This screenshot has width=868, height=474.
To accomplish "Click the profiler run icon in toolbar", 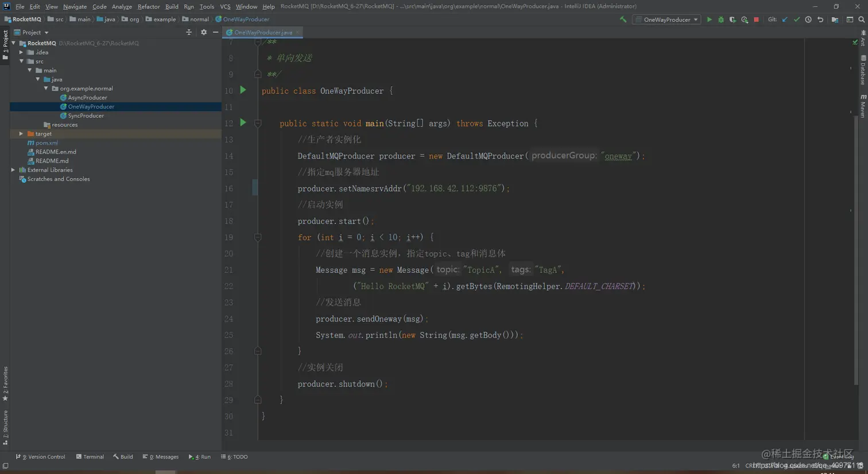I will 745,20.
